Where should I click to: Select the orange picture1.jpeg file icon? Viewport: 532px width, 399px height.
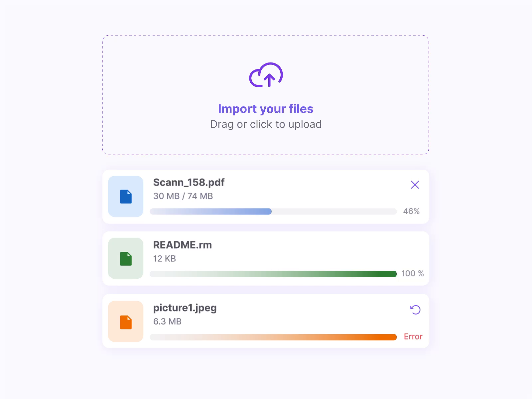(x=126, y=321)
